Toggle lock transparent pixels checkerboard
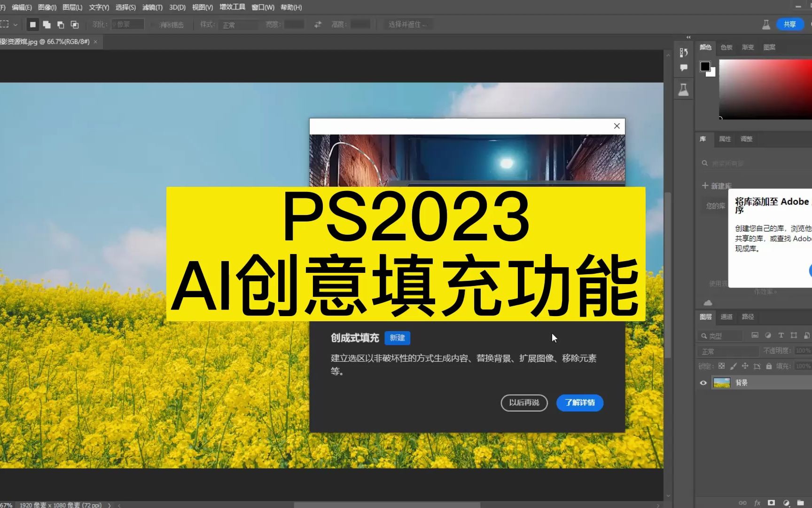812x508 pixels. (x=721, y=366)
